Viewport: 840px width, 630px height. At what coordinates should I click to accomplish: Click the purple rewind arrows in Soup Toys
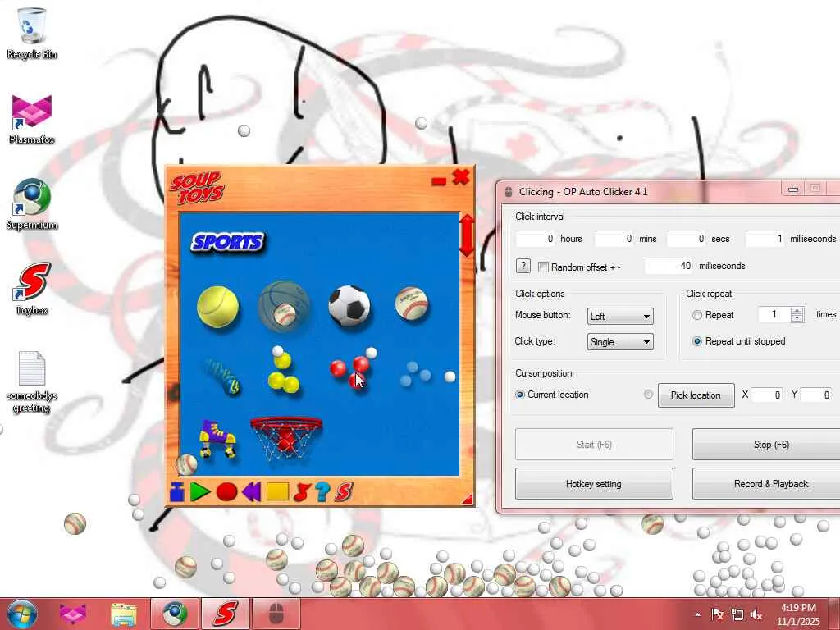[x=251, y=492]
